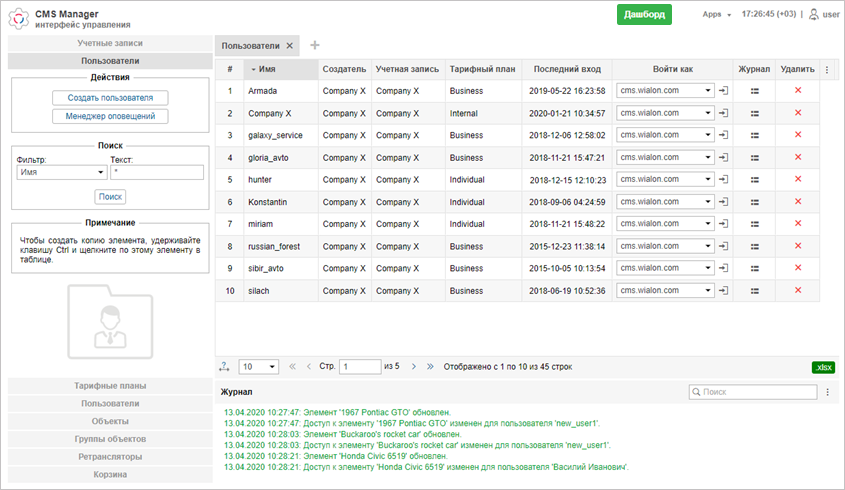Click the journal search input field
This screenshot has height=490, width=845.
[x=759, y=393]
